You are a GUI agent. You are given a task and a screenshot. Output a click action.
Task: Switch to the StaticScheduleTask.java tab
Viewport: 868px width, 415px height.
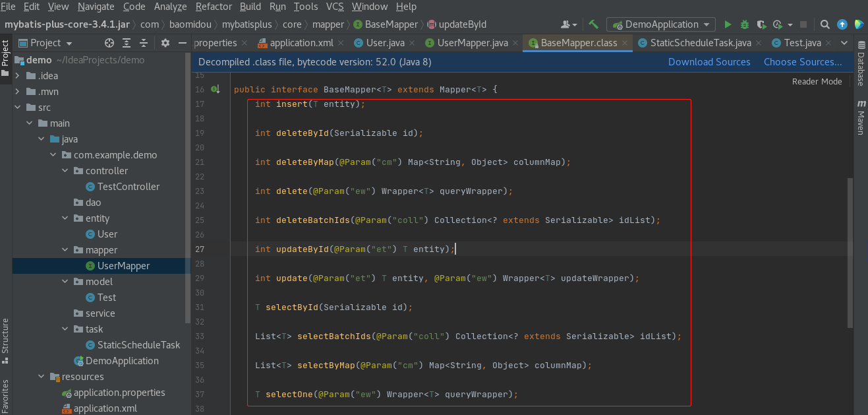[701, 43]
